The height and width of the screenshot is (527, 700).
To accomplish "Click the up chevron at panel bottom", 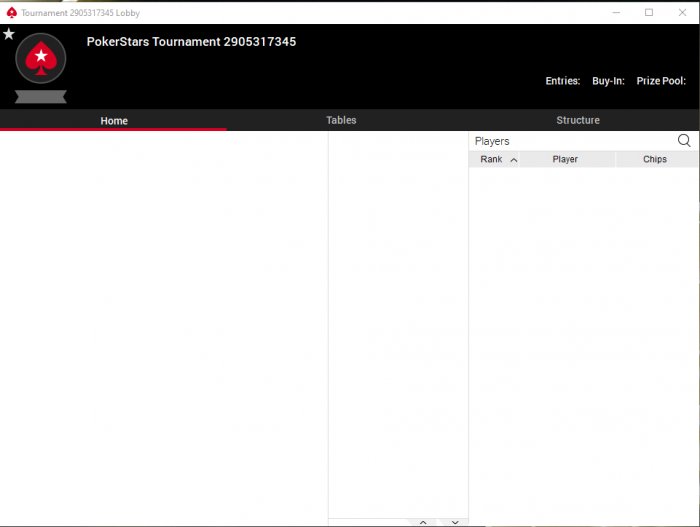I will point(423,522).
